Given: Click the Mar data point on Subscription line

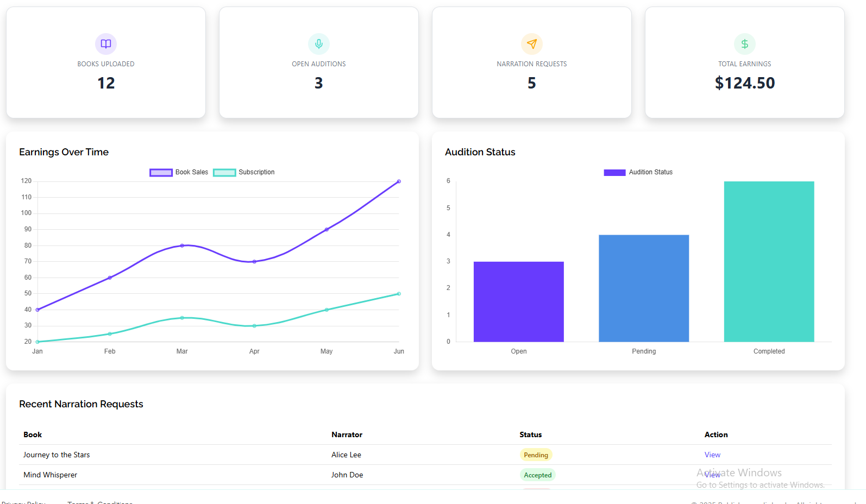Looking at the screenshot, I should (x=182, y=318).
